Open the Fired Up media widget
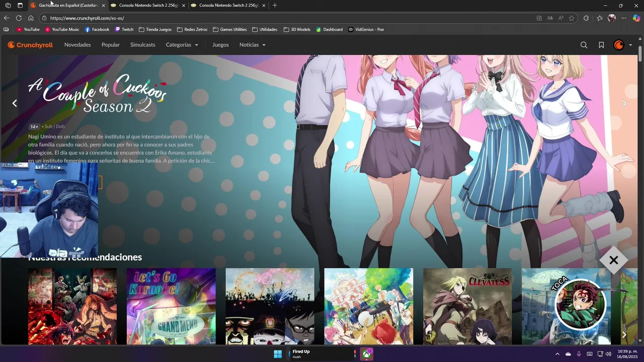This screenshot has width=644, height=362. (x=322, y=354)
